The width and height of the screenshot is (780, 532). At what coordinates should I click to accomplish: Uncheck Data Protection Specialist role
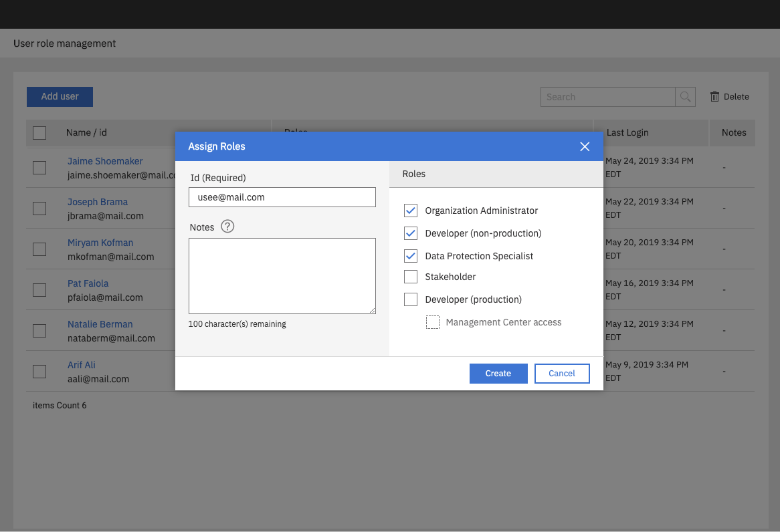pyautogui.click(x=411, y=256)
